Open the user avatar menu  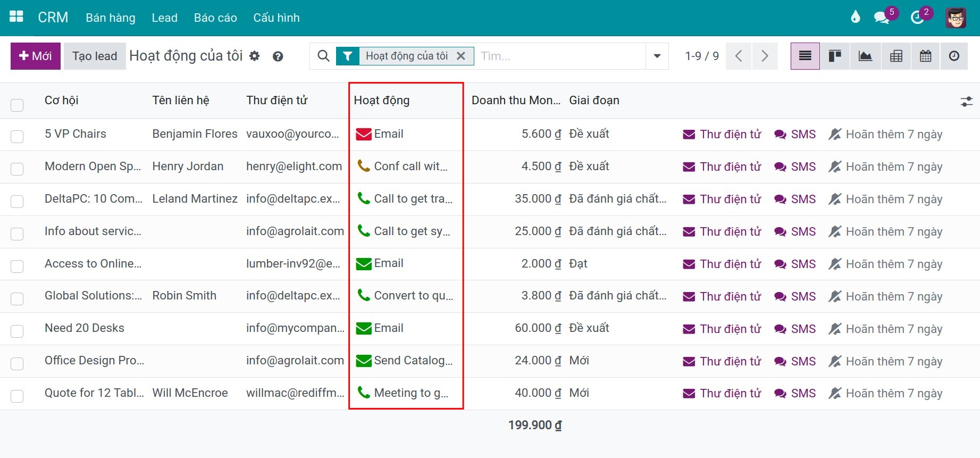pos(956,18)
